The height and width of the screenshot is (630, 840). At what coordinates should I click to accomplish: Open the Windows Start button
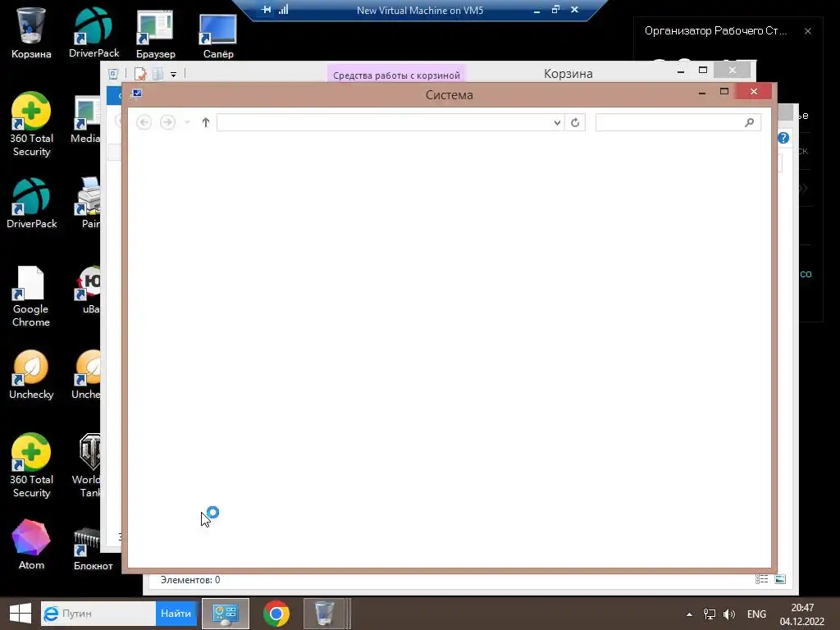pos(21,614)
